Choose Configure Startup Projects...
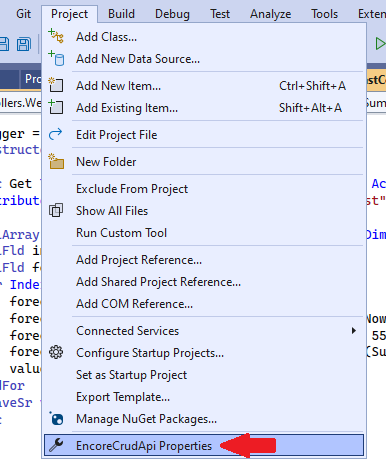 [203, 353]
